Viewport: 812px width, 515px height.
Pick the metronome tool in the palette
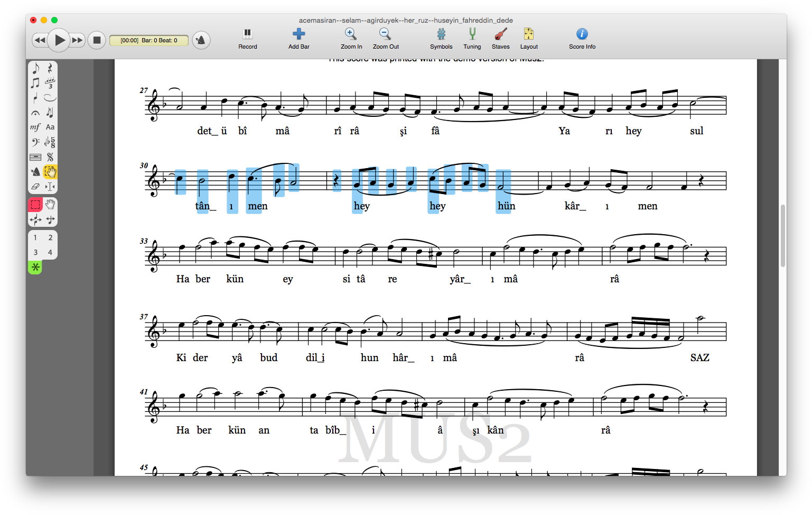[x=35, y=172]
